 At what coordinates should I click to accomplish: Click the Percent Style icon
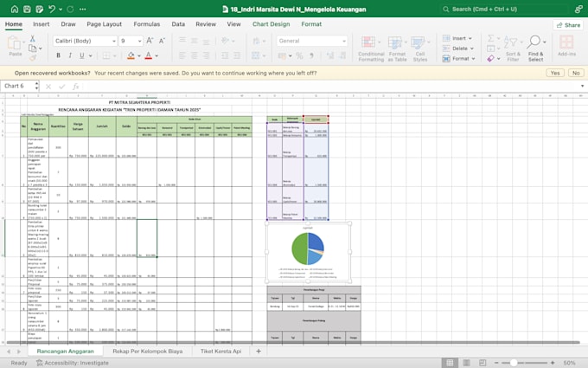tap(299, 56)
